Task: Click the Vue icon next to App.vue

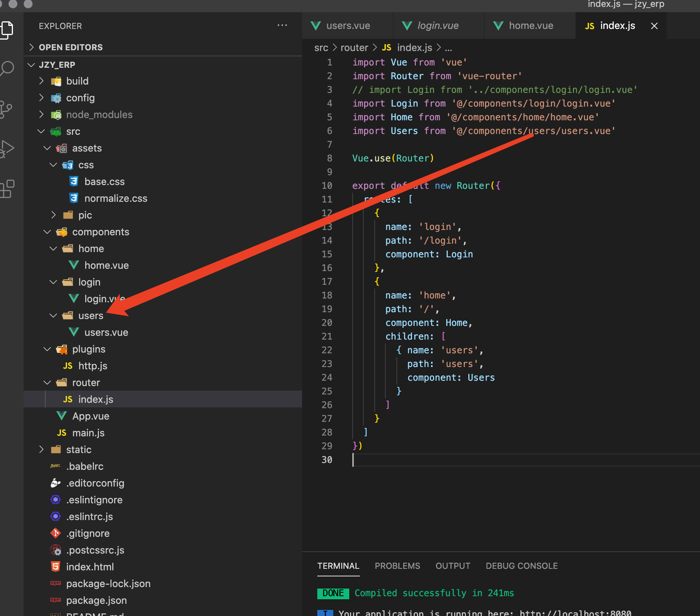Action: coord(61,416)
